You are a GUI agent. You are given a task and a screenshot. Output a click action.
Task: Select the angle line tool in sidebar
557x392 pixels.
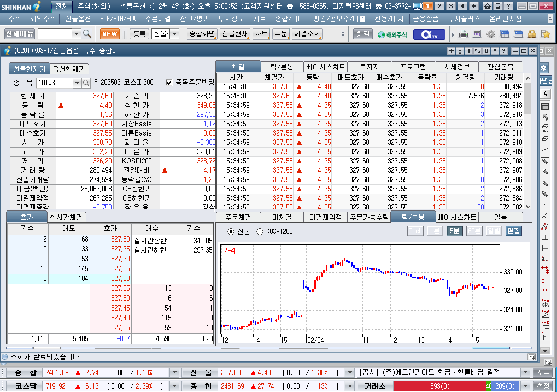pyautogui.click(x=545, y=215)
